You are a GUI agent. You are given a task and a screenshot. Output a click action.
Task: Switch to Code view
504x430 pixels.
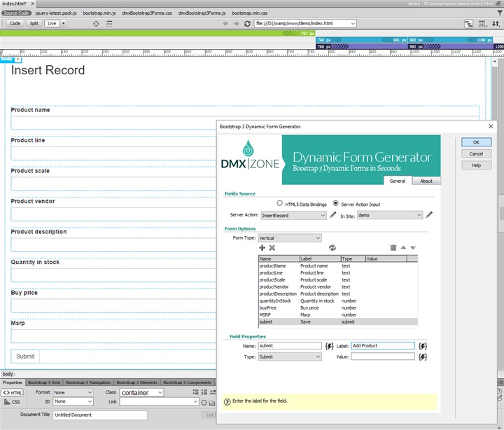(x=15, y=24)
